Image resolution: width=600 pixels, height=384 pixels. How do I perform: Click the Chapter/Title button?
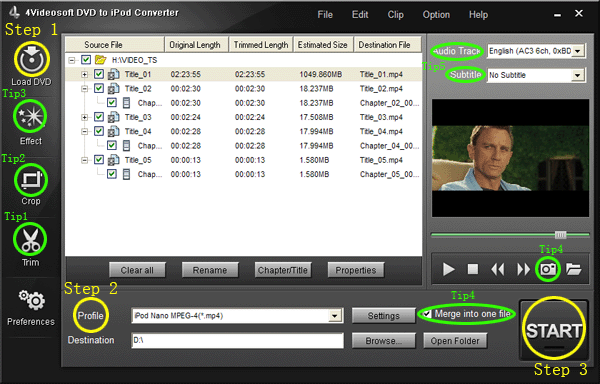(x=283, y=270)
